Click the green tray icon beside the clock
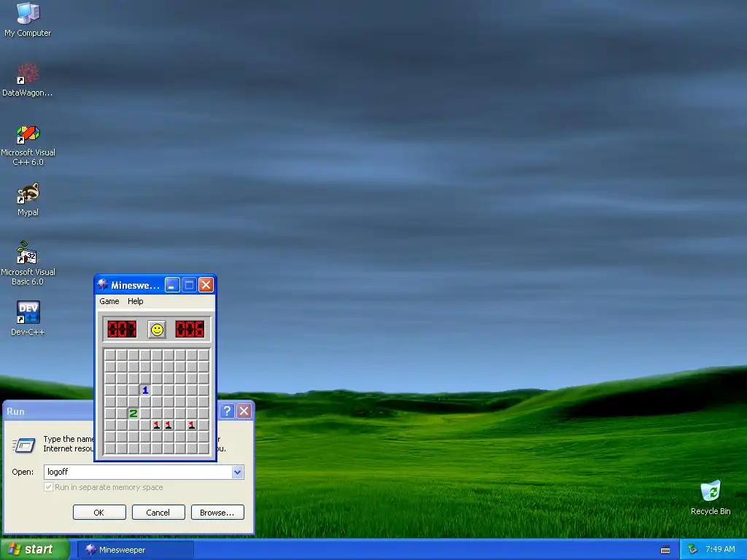This screenshot has width=747, height=560. pyautogui.click(x=692, y=550)
